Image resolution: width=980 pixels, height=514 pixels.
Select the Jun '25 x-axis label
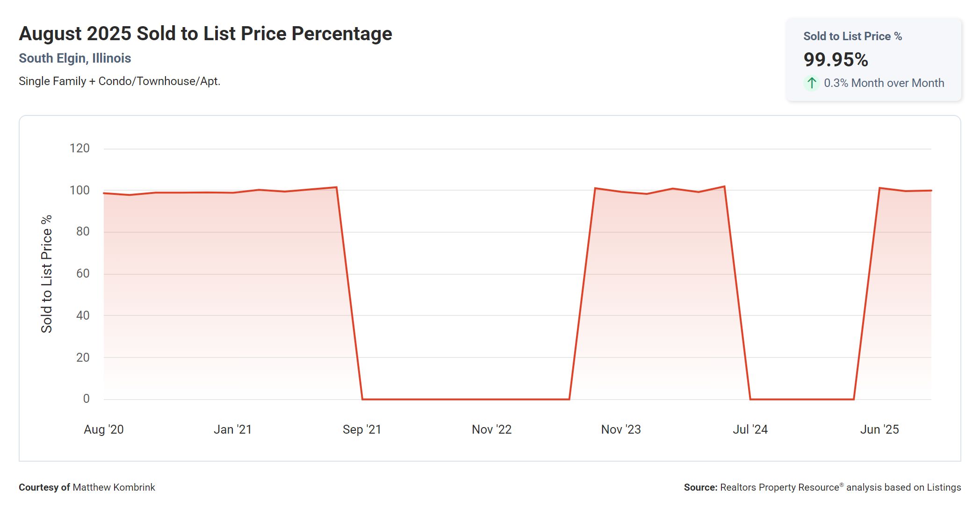(x=879, y=429)
